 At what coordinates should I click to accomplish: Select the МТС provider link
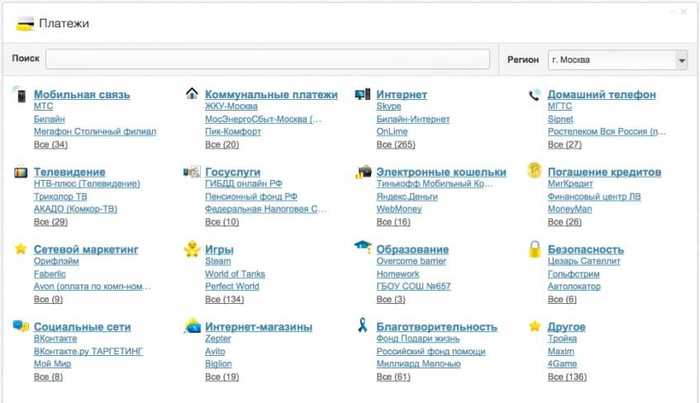[x=43, y=106]
